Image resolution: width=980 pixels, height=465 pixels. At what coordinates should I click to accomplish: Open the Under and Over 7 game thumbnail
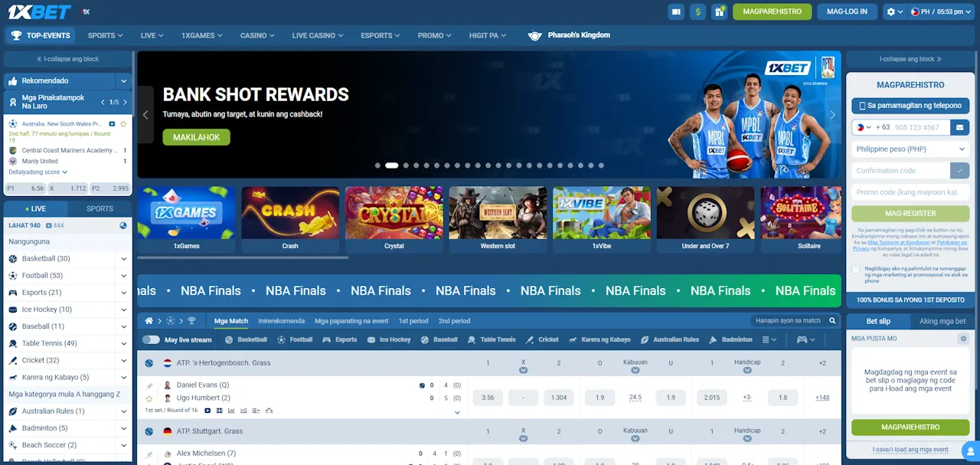click(705, 219)
